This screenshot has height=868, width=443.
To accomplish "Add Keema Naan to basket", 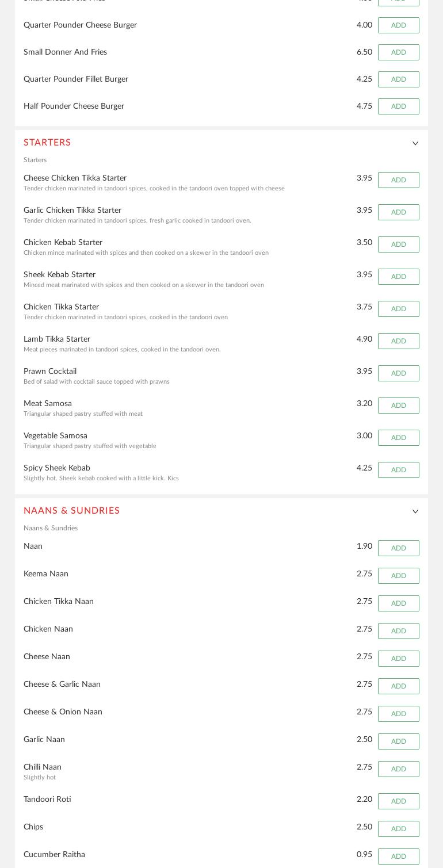I will click(x=398, y=576).
